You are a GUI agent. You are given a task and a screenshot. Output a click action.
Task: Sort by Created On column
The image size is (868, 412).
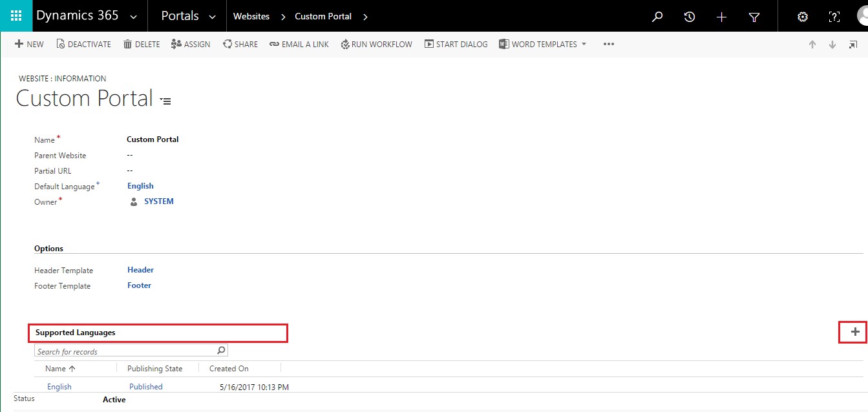[x=229, y=369]
